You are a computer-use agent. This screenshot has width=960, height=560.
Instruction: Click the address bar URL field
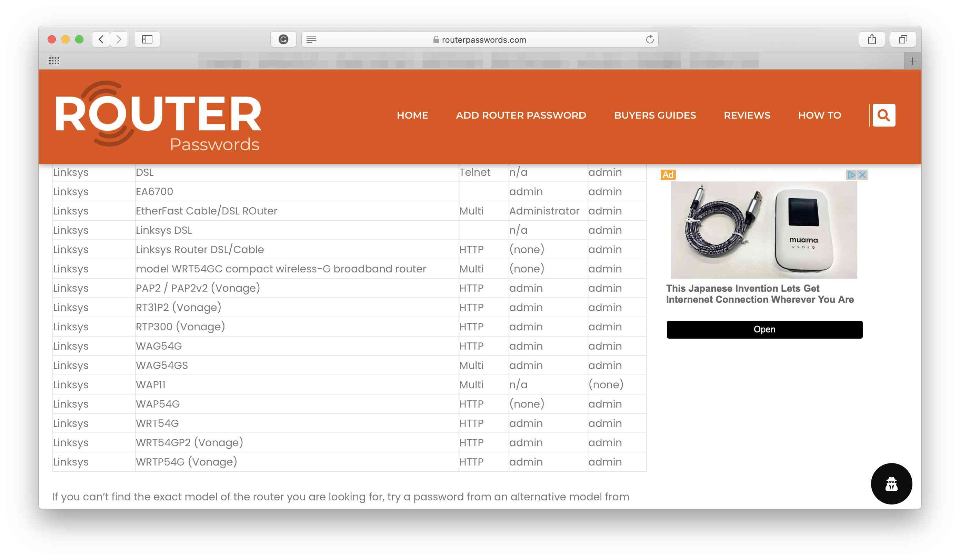coord(480,39)
